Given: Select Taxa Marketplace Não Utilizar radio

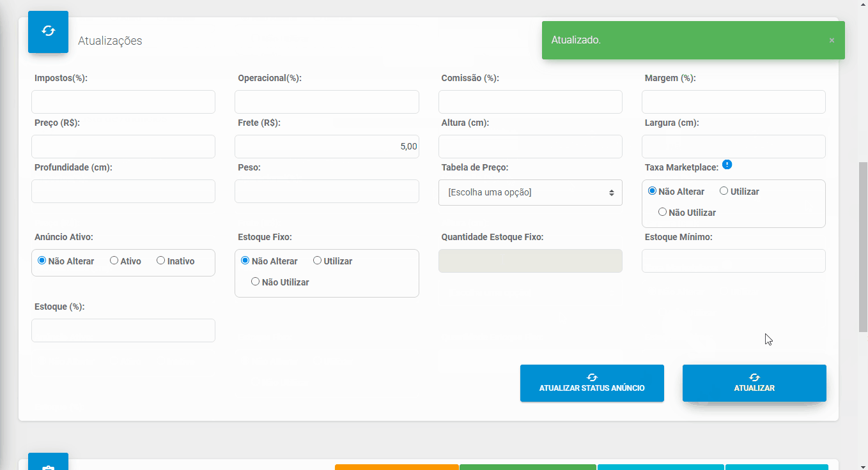Looking at the screenshot, I should pyautogui.click(x=662, y=212).
